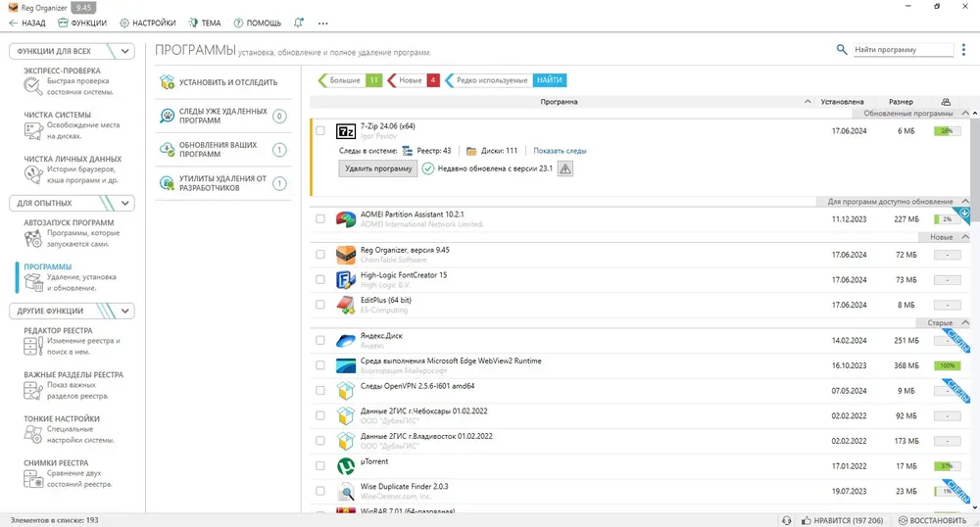Click the warning triangle icon for 7-Zip
The width and height of the screenshot is (980, 527).
coord(565,168)
